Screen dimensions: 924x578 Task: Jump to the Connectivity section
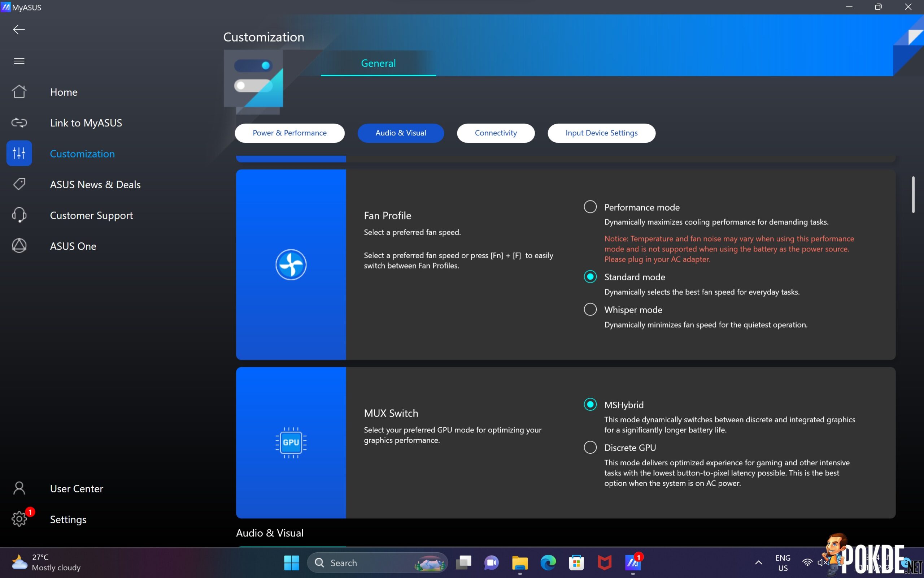[496, 133]
